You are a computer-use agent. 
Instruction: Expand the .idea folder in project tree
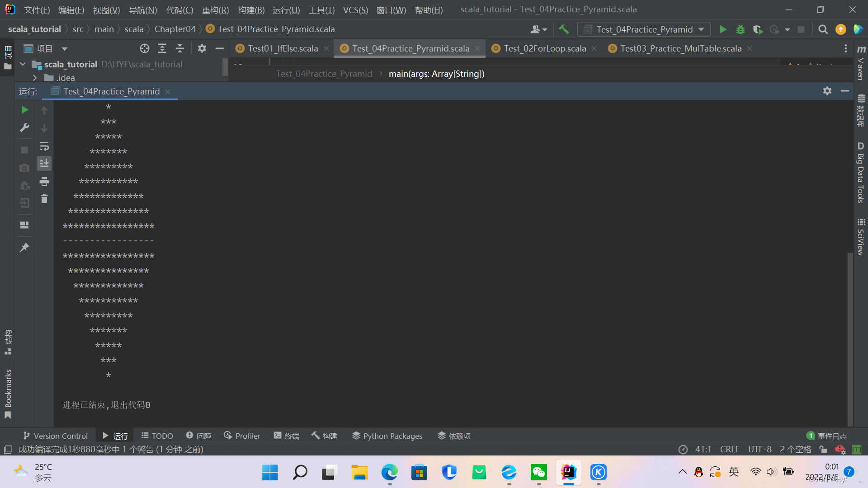35,78
